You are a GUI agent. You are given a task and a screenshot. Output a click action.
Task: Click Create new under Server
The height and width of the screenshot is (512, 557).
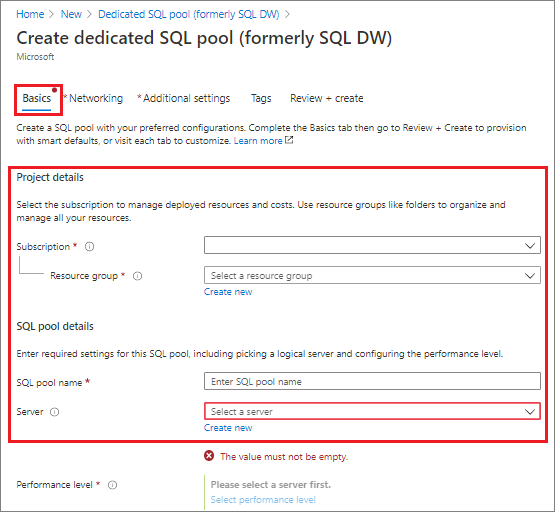(x=228, y=428)
